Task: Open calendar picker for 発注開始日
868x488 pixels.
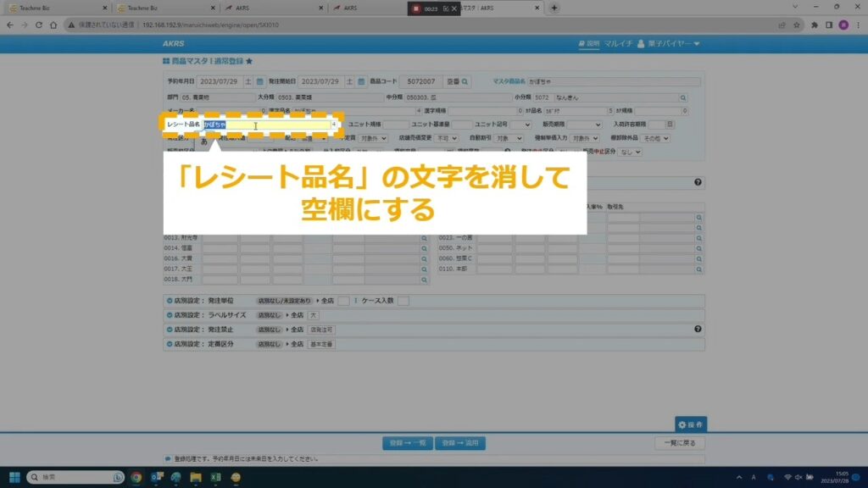Action: tap(361, 82)
